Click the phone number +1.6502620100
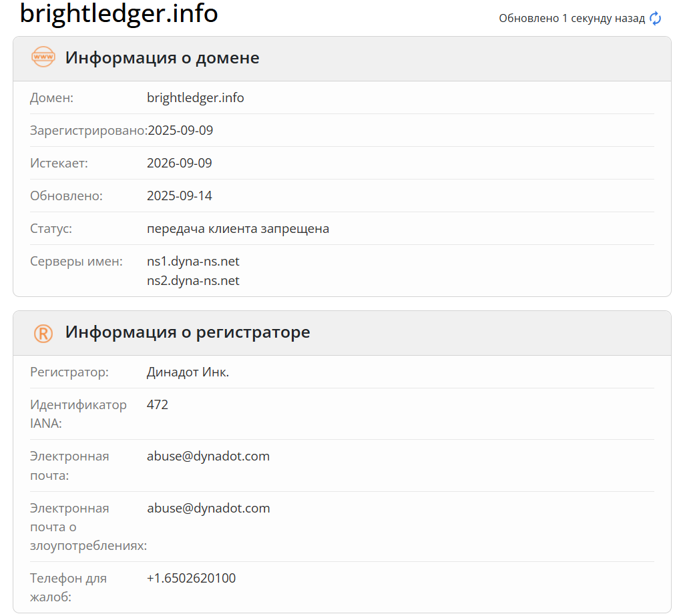The image size is (677, 616). pos(191,578)
